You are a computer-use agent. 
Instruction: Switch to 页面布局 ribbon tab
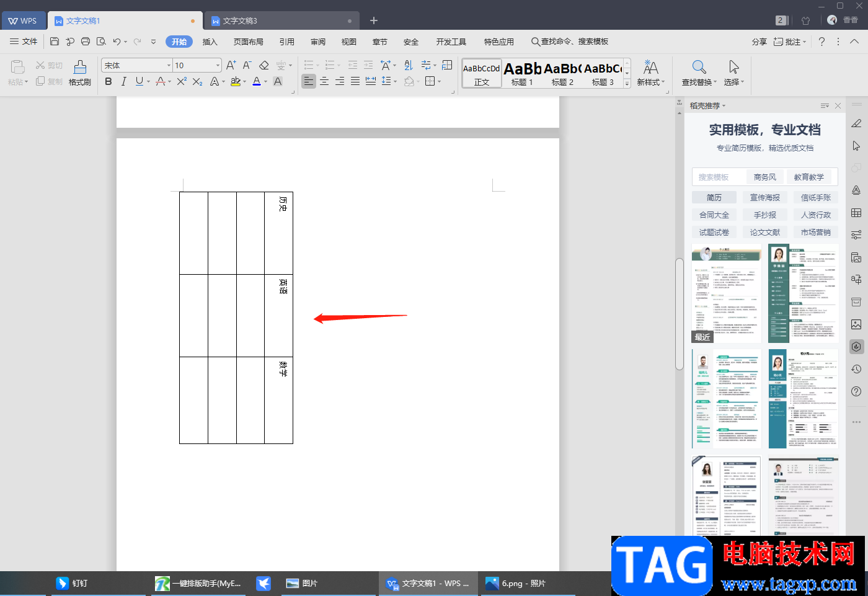pyautogui.click(x=249, y=42)
